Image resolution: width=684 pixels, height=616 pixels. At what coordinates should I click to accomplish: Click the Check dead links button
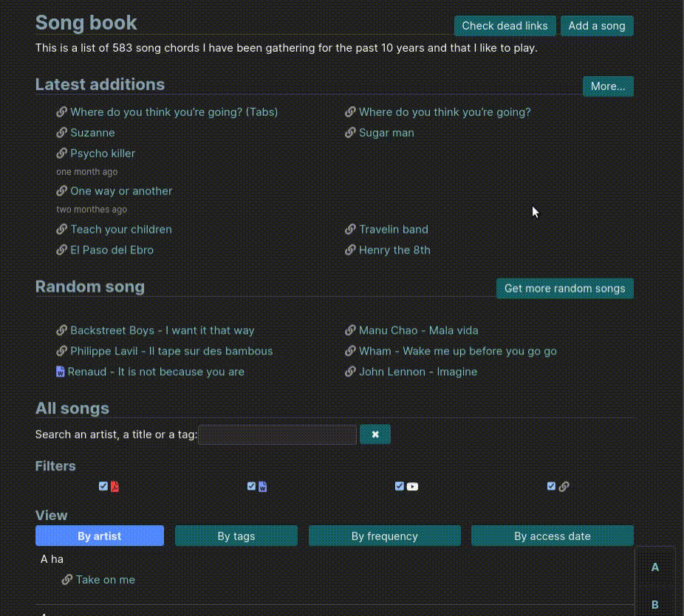click(x=505, y=26)
